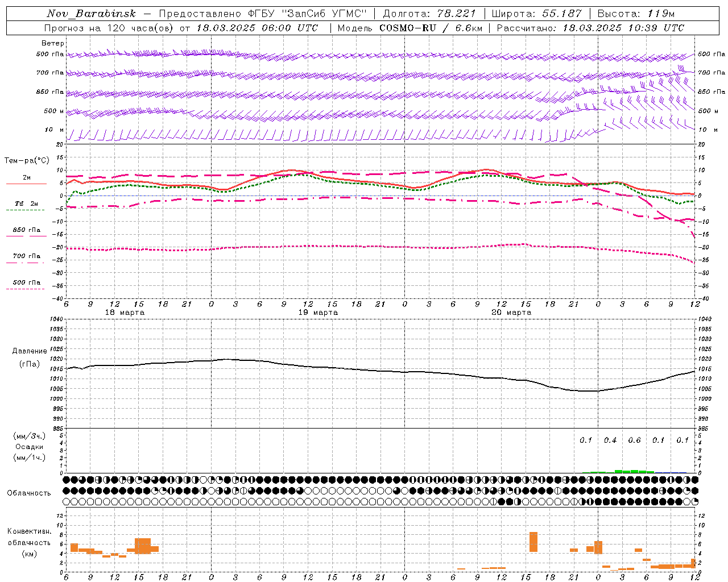Click the '(мм/3ч.)' precipitation unit label

coord(29,436)
